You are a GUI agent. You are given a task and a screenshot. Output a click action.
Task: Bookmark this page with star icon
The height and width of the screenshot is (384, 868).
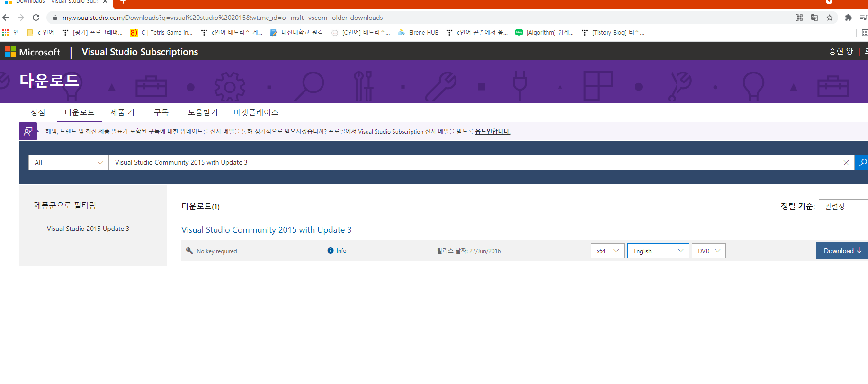830,18
